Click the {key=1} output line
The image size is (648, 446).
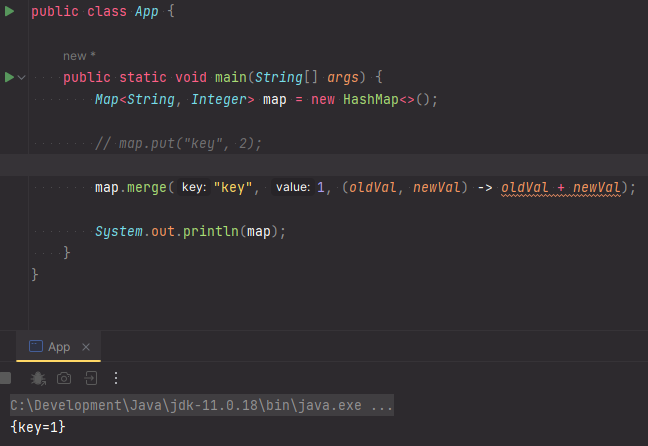coord(38,427)
